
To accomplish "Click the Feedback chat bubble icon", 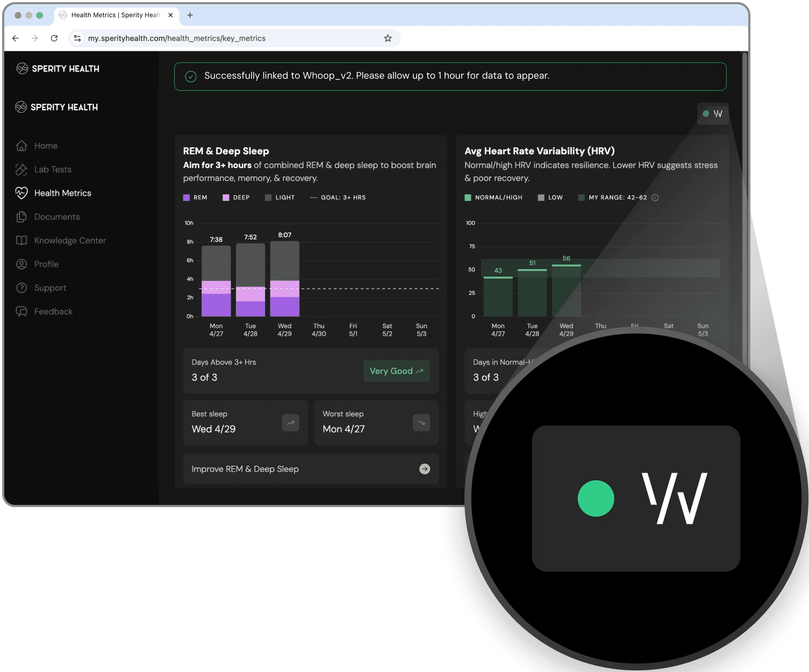I will pos(22,311).
